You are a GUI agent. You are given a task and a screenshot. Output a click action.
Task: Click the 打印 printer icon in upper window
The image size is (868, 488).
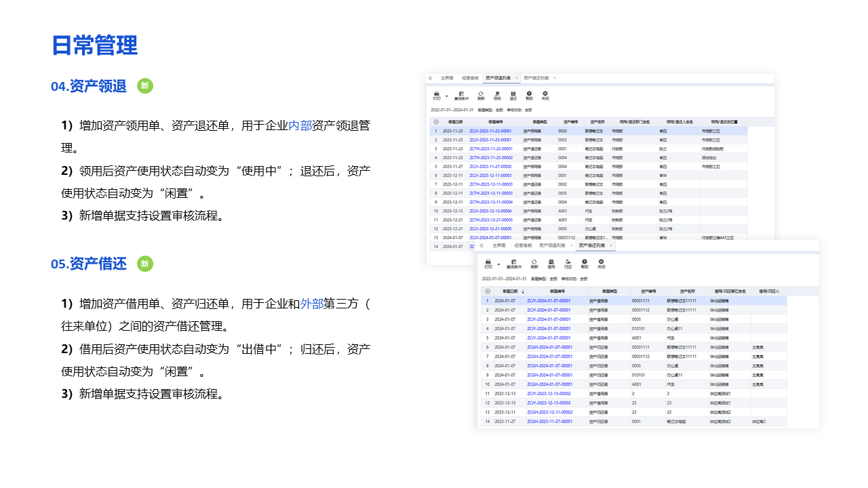click(x=437, y=95)
